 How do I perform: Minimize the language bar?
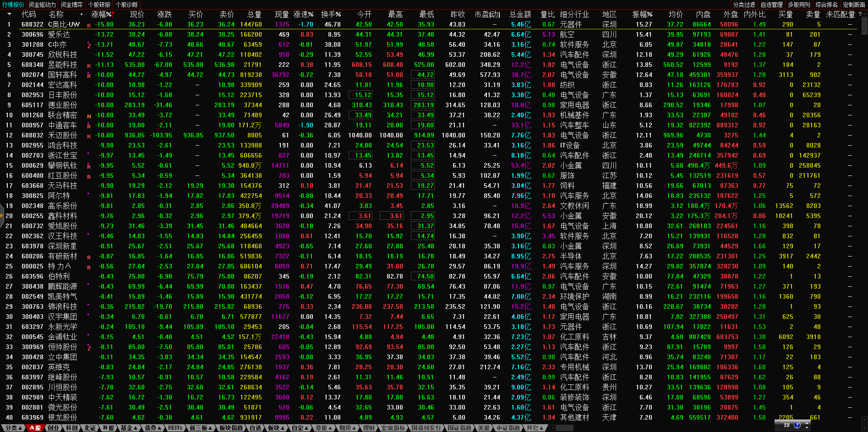coord(807,422)
